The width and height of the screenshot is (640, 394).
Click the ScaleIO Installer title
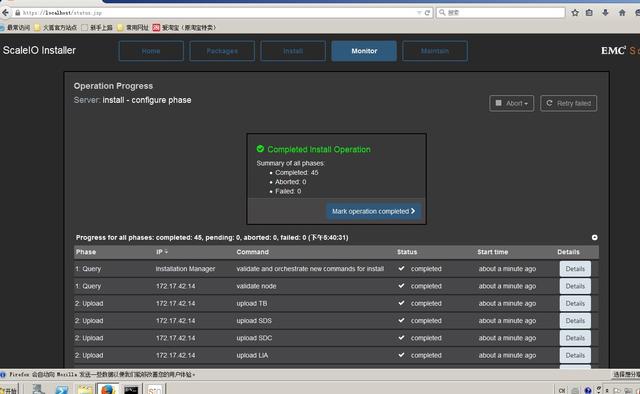coord(39,50)
